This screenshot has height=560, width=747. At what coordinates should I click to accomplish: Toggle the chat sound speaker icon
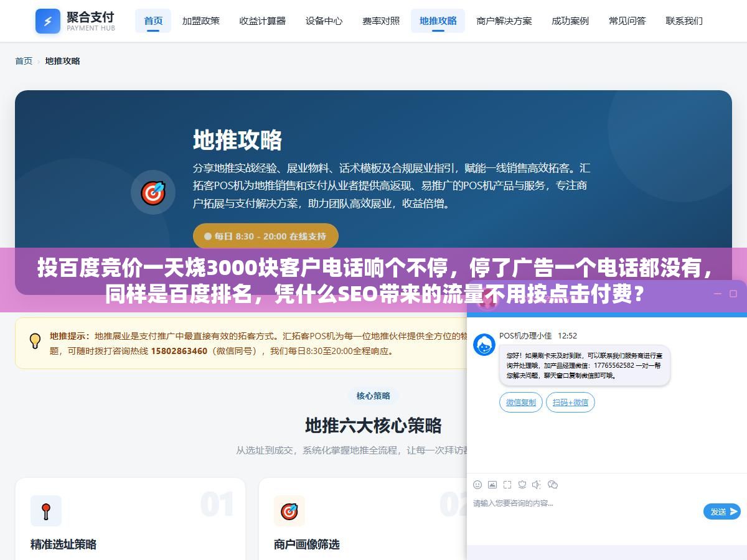537,485
